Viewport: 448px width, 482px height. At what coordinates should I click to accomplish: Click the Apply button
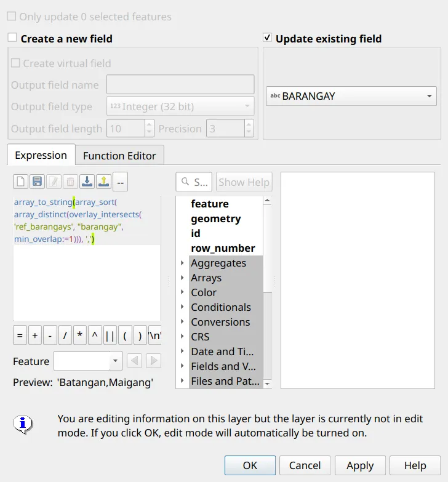pos(360,465)
